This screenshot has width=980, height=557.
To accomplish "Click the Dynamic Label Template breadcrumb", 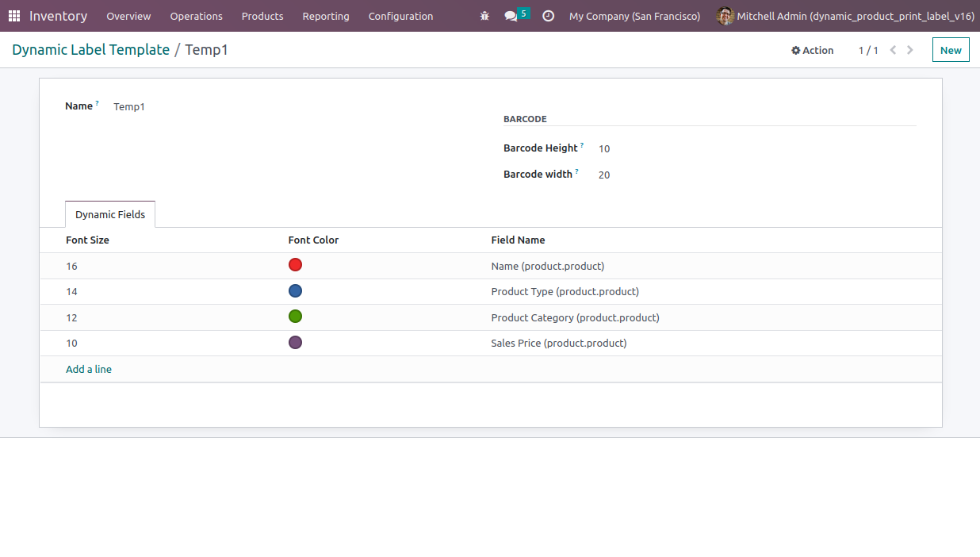I will click(x=90, y=50).
